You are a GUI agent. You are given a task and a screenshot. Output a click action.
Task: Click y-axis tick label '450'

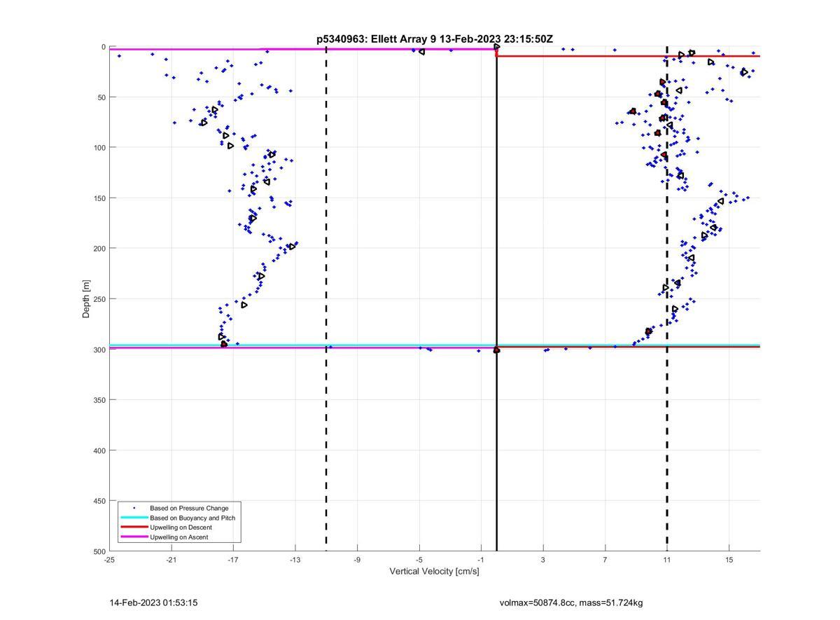tap(99, 501)
